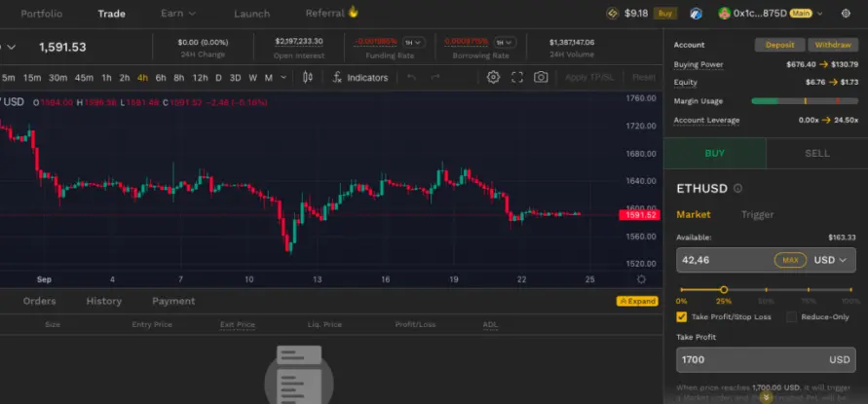Set chart interval to 1h
868x404 pixels.
(106, 78)
